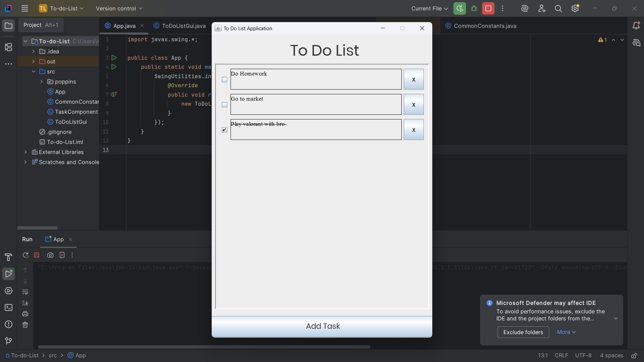Stop the running app with red square

click(488, 8)
